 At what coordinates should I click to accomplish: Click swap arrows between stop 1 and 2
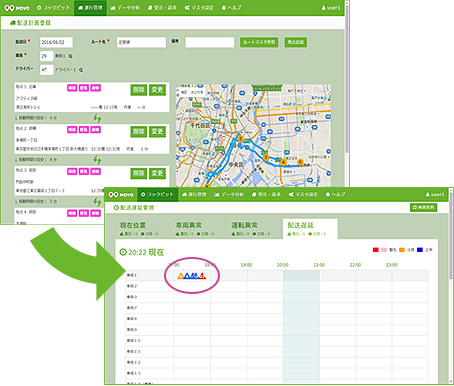tap(97, 118)
